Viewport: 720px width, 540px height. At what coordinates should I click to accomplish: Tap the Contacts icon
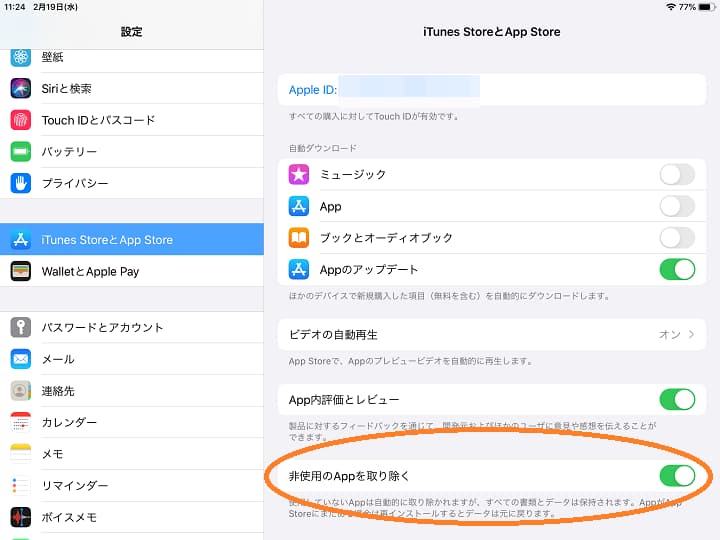click(21, 391)
